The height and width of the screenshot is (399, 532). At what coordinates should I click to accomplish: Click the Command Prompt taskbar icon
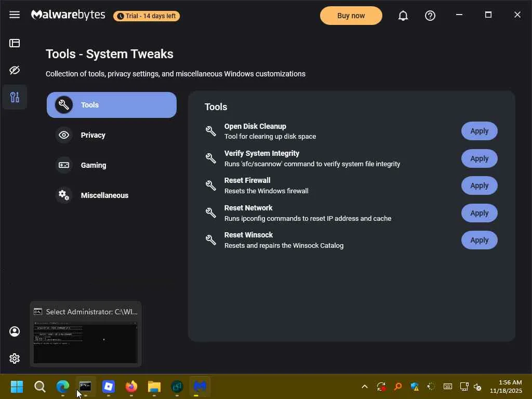pos(85,387)
